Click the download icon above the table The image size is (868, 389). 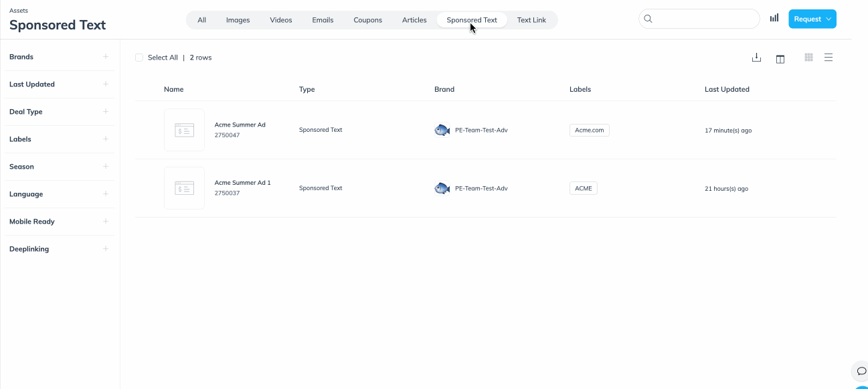(756, 58)
